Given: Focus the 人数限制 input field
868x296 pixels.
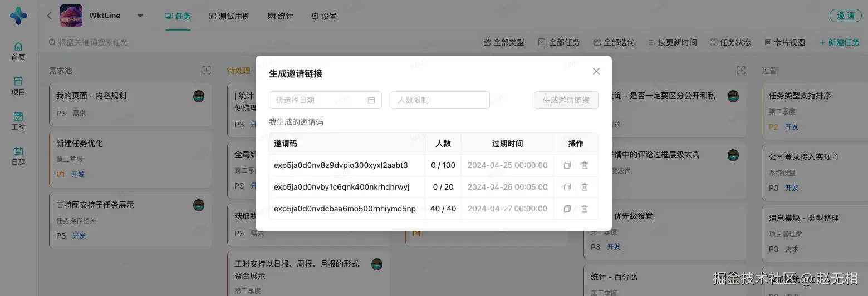Looking at the screenshot, I should click(440, 100).
